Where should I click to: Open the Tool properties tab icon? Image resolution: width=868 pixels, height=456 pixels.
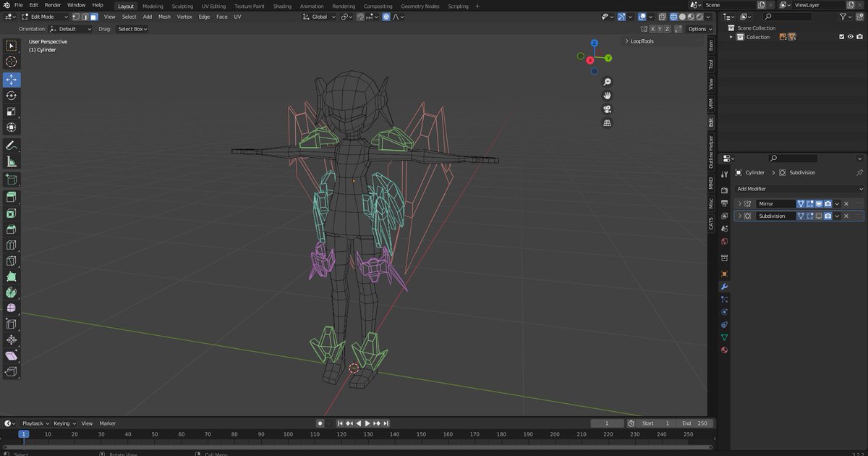coord(724,174)
